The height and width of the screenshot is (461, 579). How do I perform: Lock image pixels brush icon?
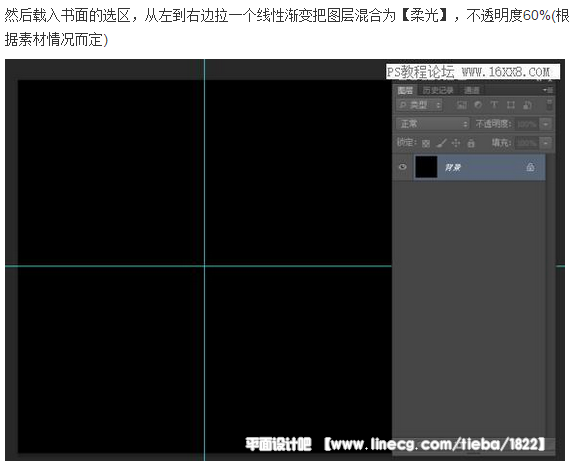point(441,143)
